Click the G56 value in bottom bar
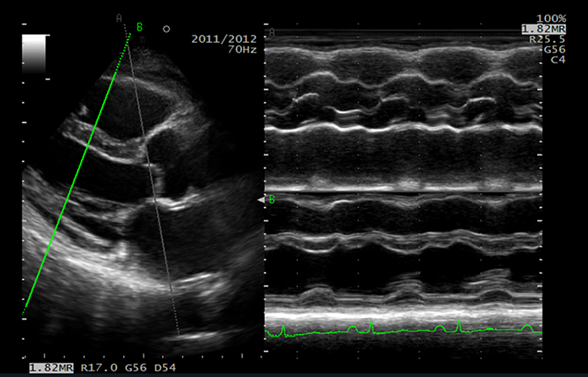 (134, 368)
